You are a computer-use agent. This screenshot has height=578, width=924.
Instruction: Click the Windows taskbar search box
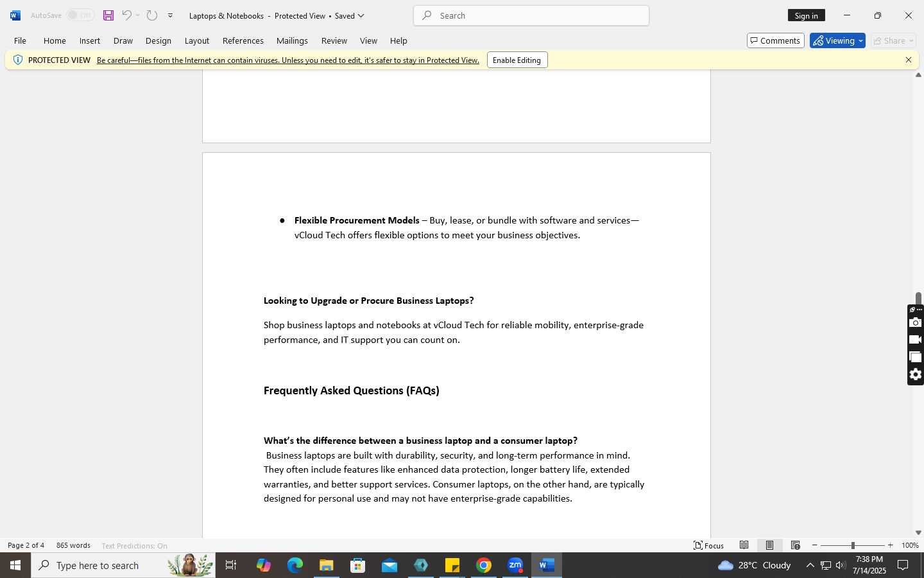point(123,565)
